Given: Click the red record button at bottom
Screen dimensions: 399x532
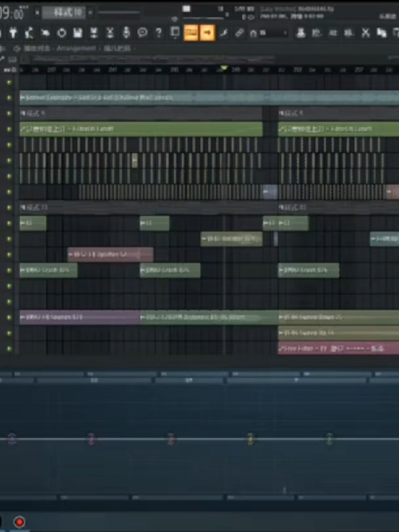Looking at the screenshot, I should click(19, 522).
